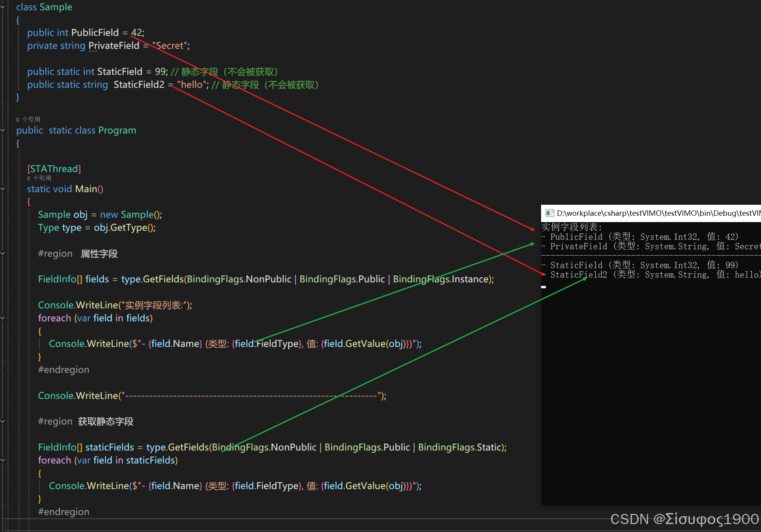Viewport: 761px width, 532px height.
Task: Click the blinking console cursor
Action: pyautogui.click(x=543, y=287)
